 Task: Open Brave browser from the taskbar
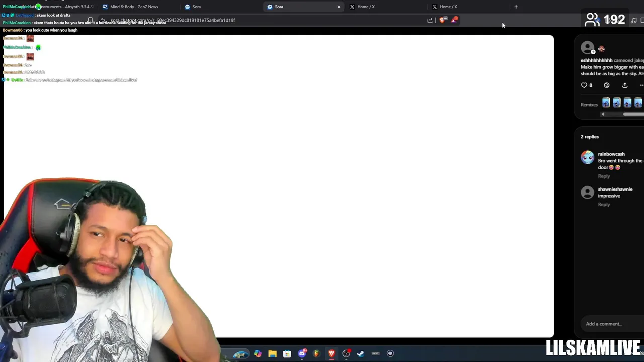tap(331, 353)
